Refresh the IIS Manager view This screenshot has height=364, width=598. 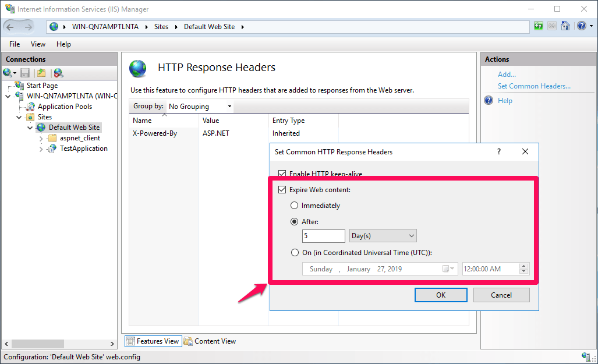pyautogui.click(x=538, y=26)
